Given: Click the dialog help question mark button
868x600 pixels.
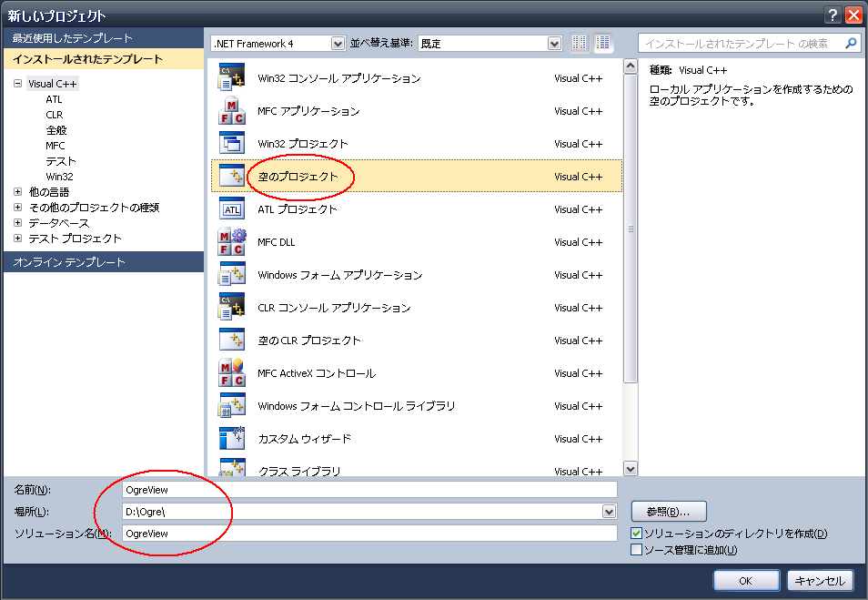Looking at the screenshot, I should pos(832,15).
